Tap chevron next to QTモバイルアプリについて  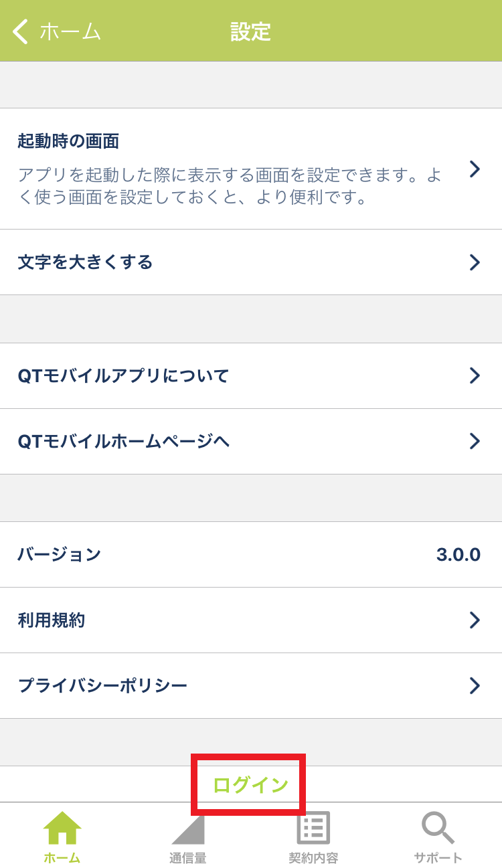tap(475, 375)
